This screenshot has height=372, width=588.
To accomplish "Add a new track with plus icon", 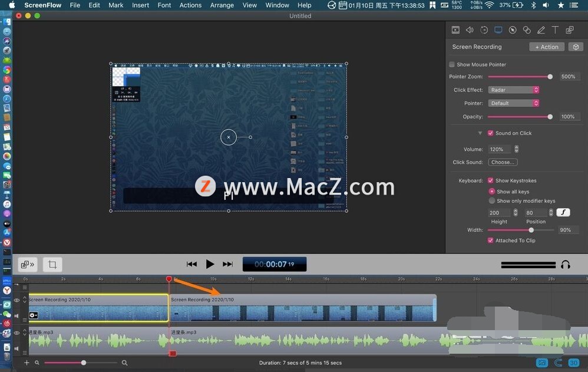I will (x=27, y=363).
